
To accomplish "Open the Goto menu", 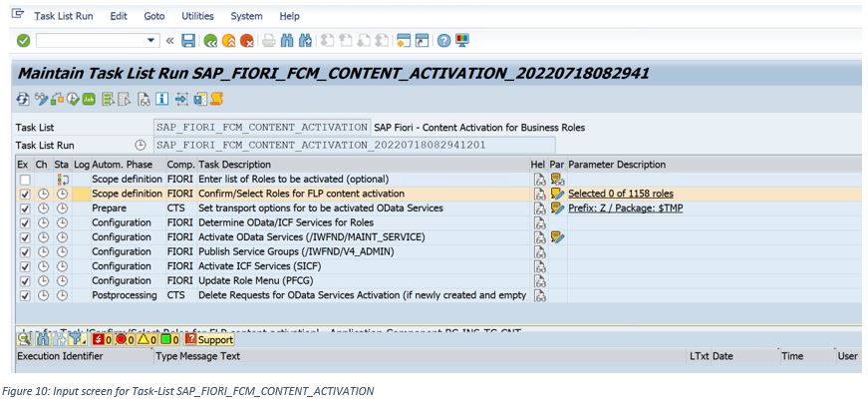I will click(154, 16).
